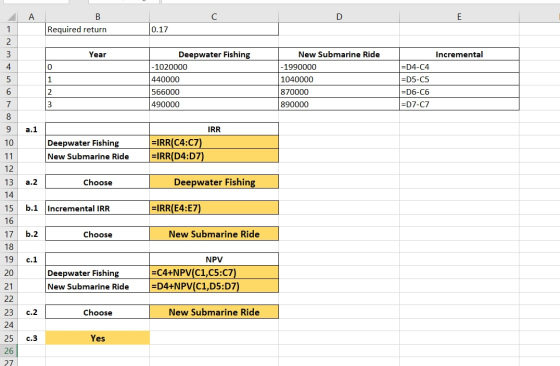This screenshot has width=560, height=366.
Task: Select the 'Yes' answer cell
Action: click(98, 338)
